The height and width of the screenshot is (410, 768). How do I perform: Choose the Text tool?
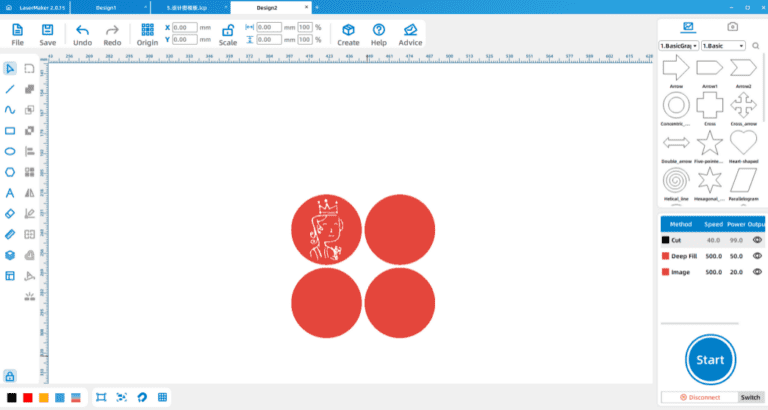[10, 193]
